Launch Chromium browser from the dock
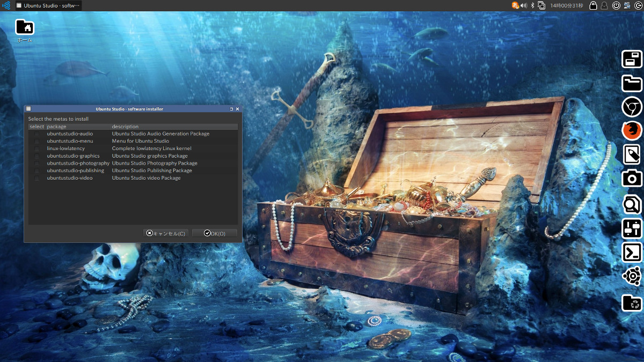 click(x=632, y=107)
